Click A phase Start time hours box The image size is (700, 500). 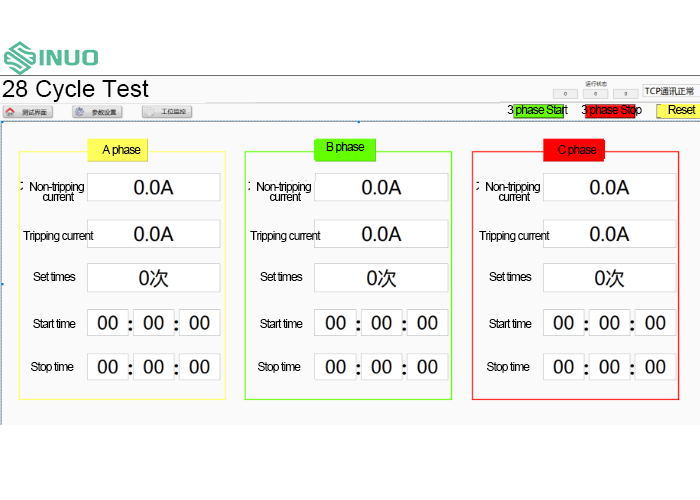point(108,323)
